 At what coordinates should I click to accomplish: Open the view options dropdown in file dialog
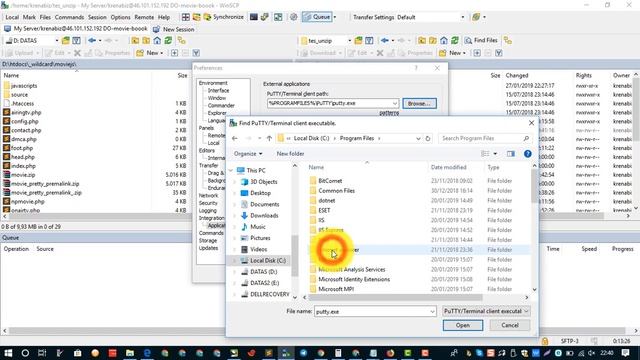pyautogui.click(x=495, y=154)
